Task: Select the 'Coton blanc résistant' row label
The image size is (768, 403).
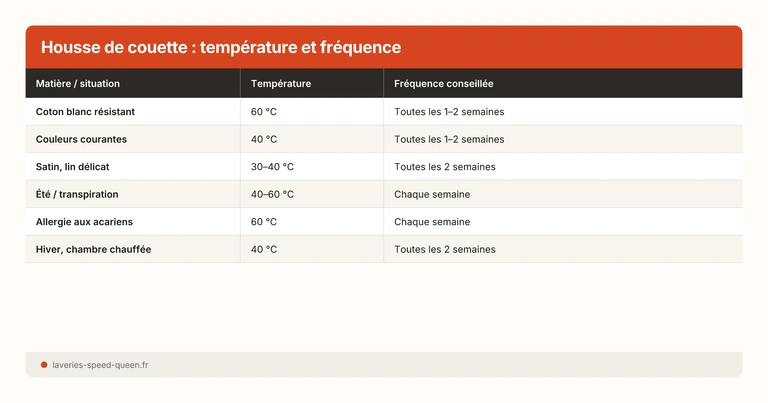Action: pos(85,111)
